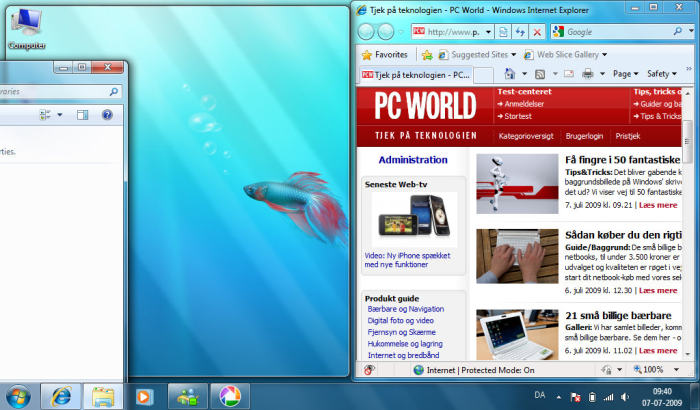Click the compatibility view icon
This screenshot has width=700, height=410.
tap(503, 32)
